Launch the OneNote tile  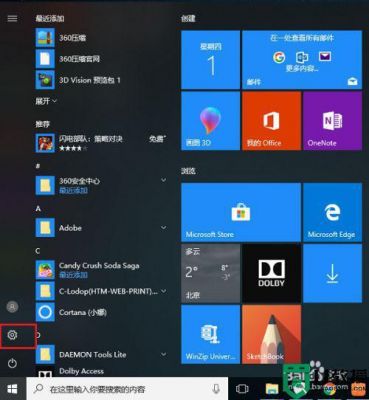333,121
